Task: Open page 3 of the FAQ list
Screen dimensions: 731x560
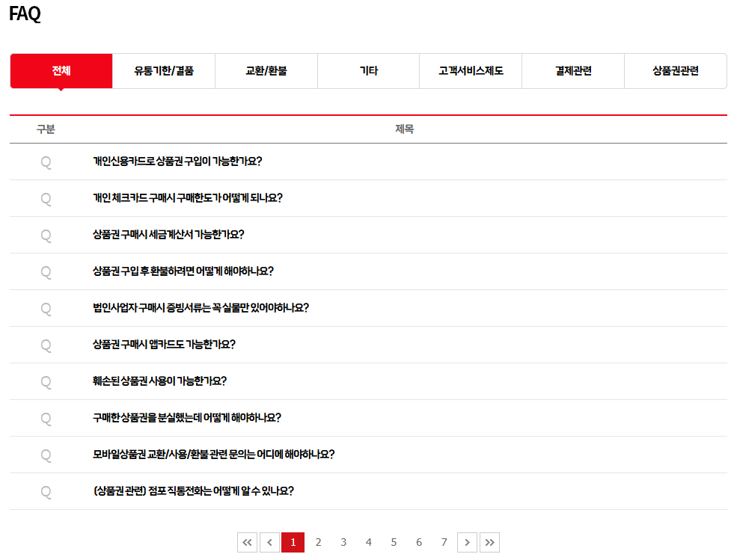Action: 343,542
